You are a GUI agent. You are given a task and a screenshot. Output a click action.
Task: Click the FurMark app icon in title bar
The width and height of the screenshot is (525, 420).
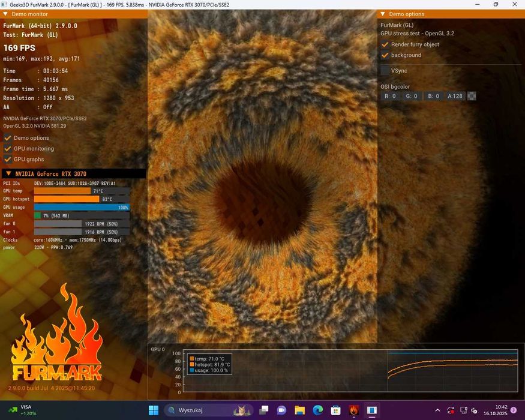[4, 5]
